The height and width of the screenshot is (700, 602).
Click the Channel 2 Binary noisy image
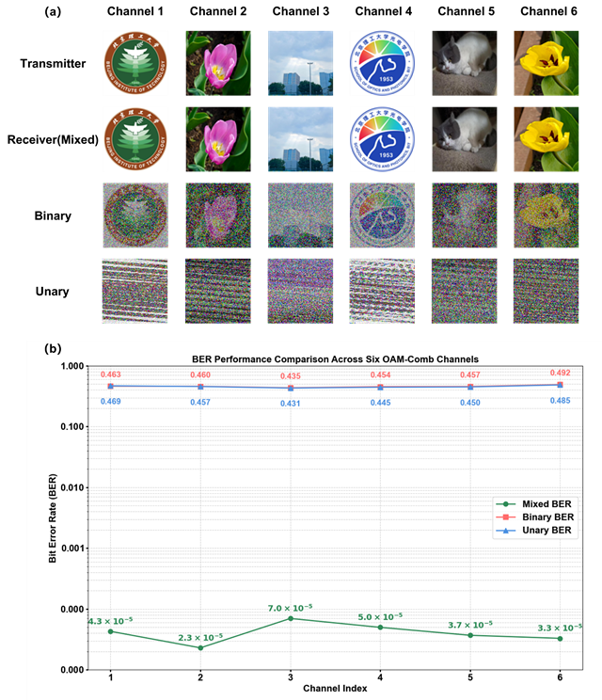[x=218, y=215]
